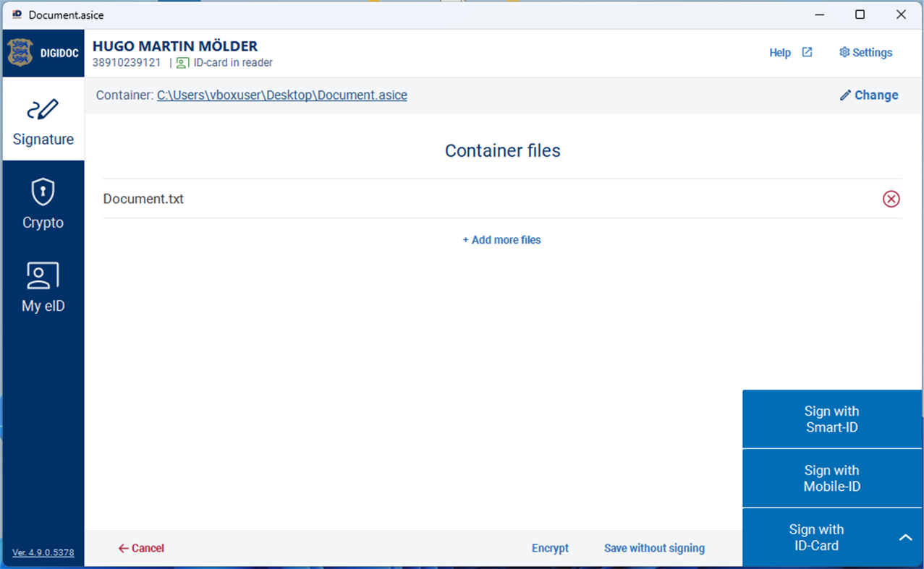Image resolution: width=924 pixels, height=569 pixels.
Task: Click Cancel at the bottom
Action: coord(141,549)
